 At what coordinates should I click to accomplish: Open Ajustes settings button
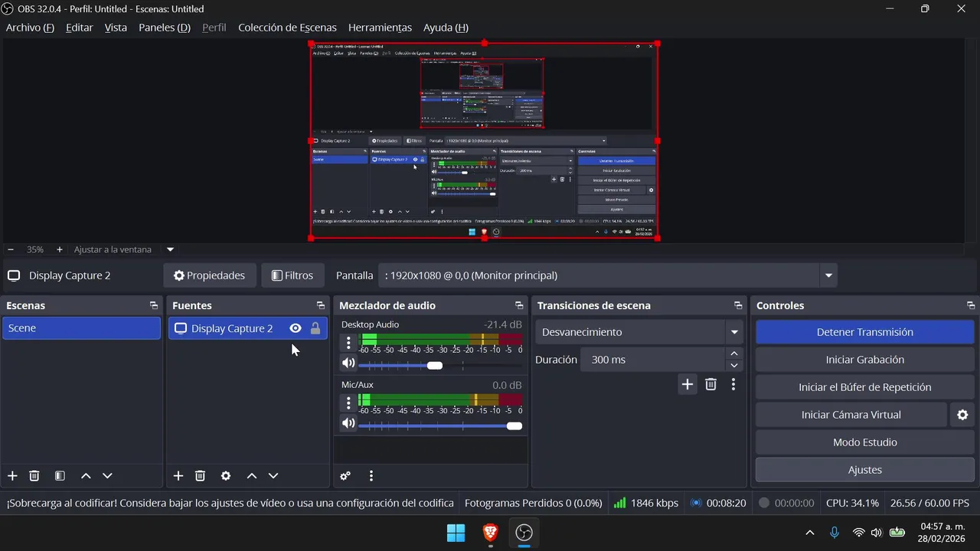tap(865, 470)
